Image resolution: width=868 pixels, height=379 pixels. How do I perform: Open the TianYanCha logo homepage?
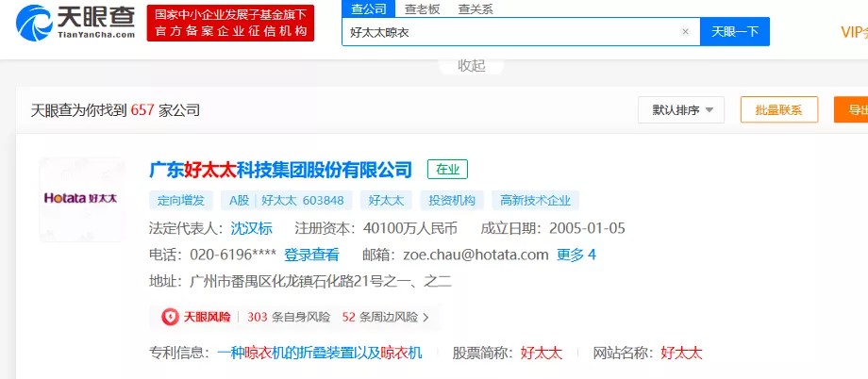[75, 22]
